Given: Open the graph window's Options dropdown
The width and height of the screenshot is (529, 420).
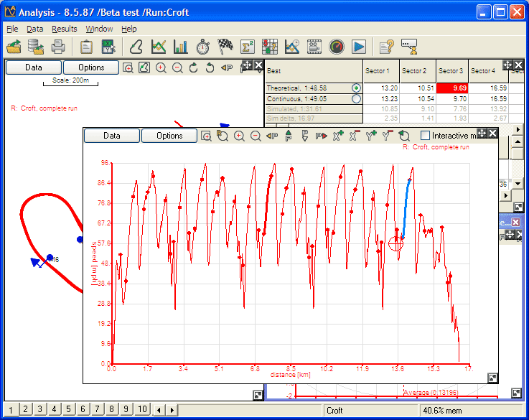Looking at the screenshot, I should [169, 136].
